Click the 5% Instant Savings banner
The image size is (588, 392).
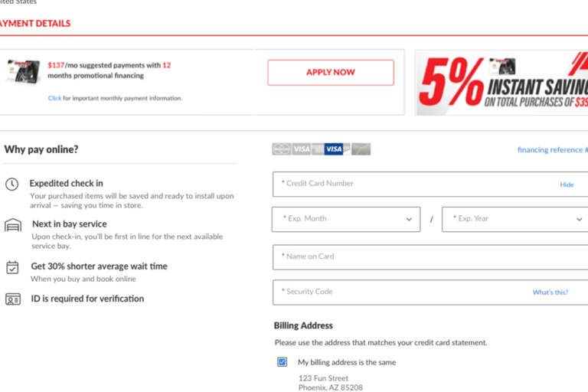click(501, 83)
